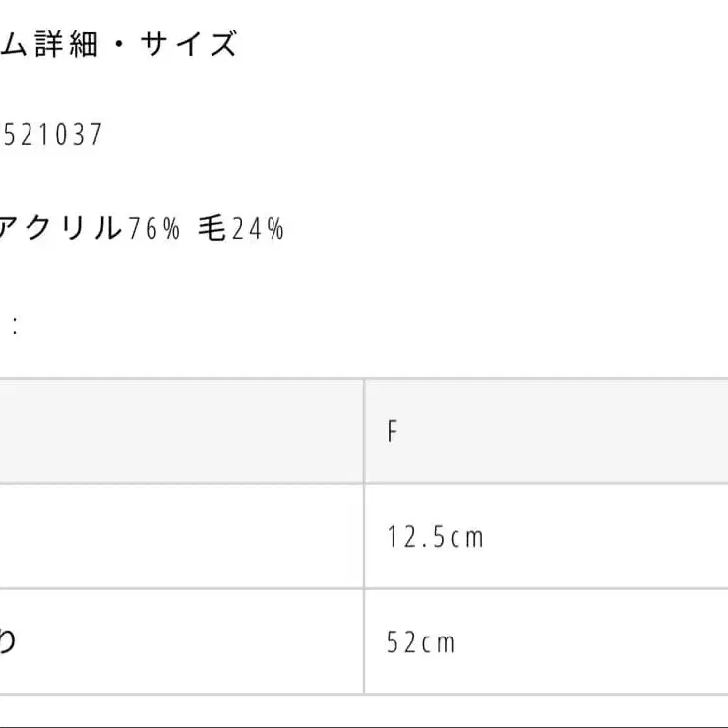Click the "F" size column header
728x728 pixels.
393,432
